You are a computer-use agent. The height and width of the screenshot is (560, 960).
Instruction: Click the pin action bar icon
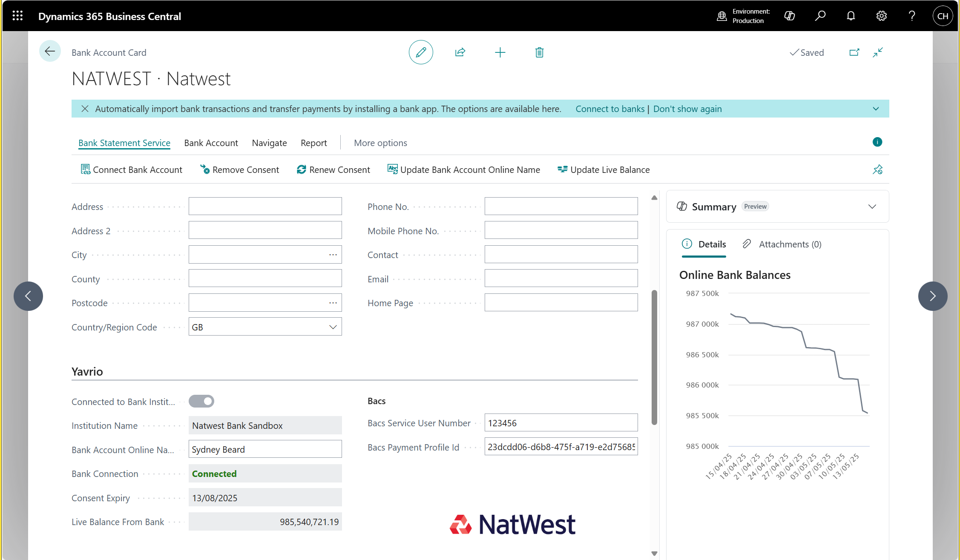tap(877, 169)
